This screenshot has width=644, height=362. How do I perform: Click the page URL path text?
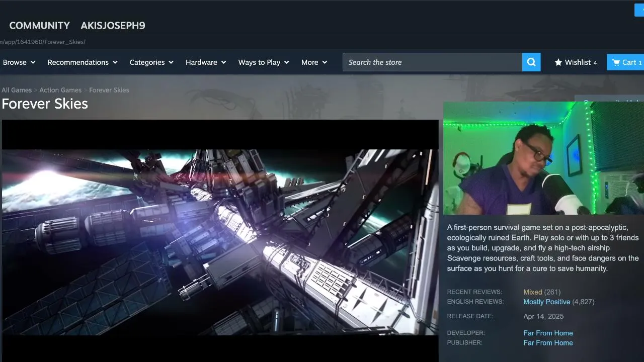(x=43, y=42)
